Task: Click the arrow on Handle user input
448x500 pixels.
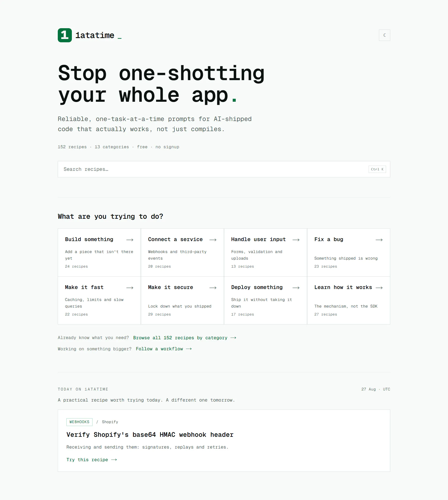Action: (296, 240)
